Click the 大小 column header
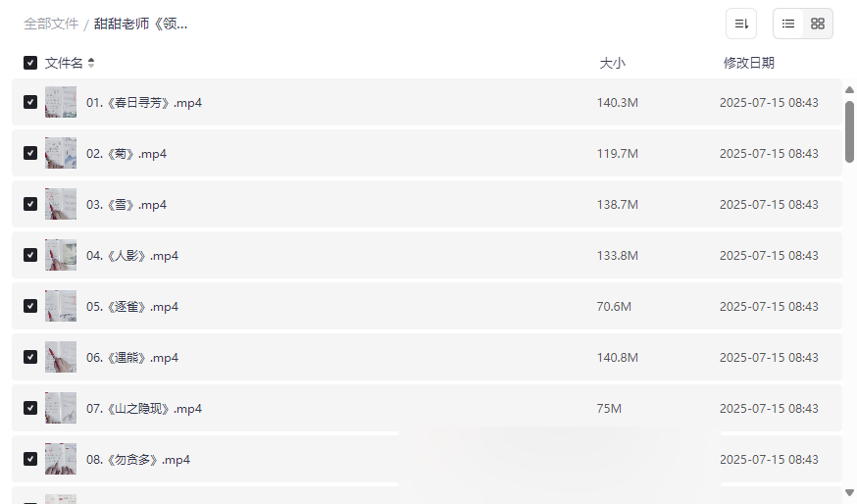This screenshot has width=857, height=504. click(612, 63)
